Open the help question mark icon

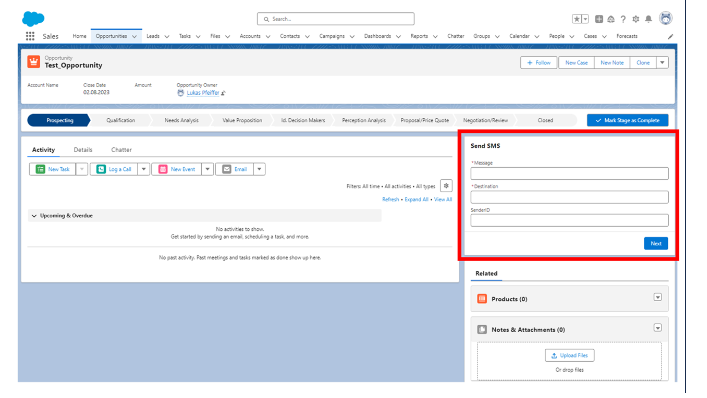[623, 19]
